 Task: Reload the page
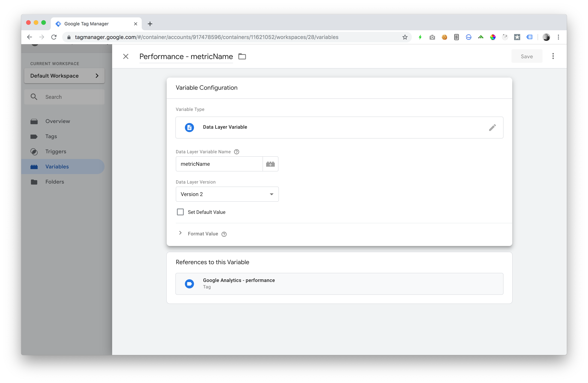pyautogui.click(x=54, y=37)
